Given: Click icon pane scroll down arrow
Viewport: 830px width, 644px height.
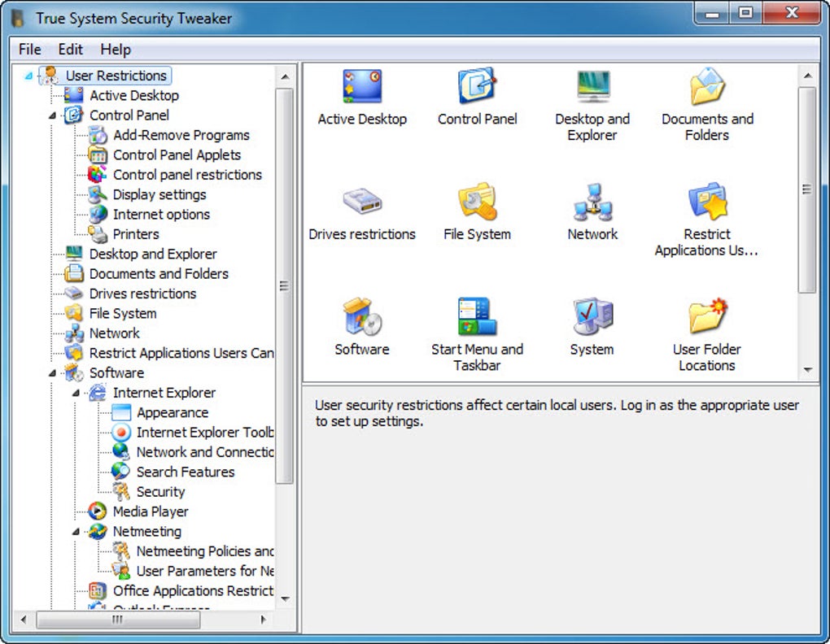Looking at the screenshot, I should tap(807, 370).
